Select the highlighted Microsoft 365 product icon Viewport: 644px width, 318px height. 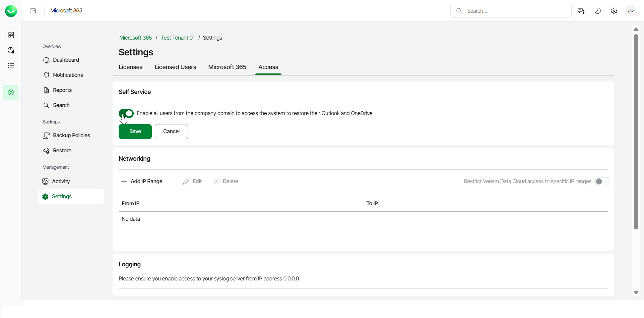(x=11, y=92)
